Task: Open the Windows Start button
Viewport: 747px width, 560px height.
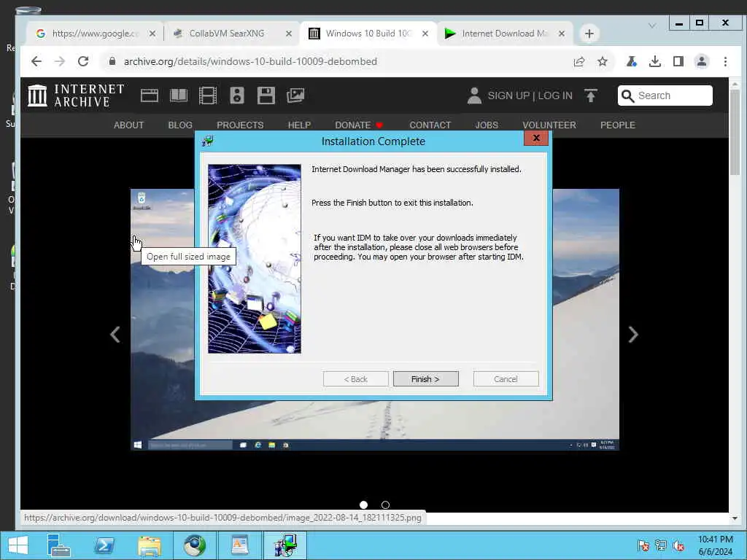Action: [x=18, y=545]
